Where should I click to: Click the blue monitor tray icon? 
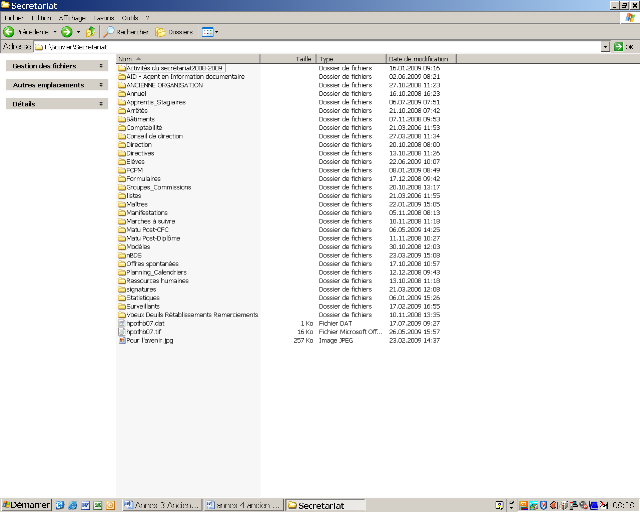pos(593,505)
